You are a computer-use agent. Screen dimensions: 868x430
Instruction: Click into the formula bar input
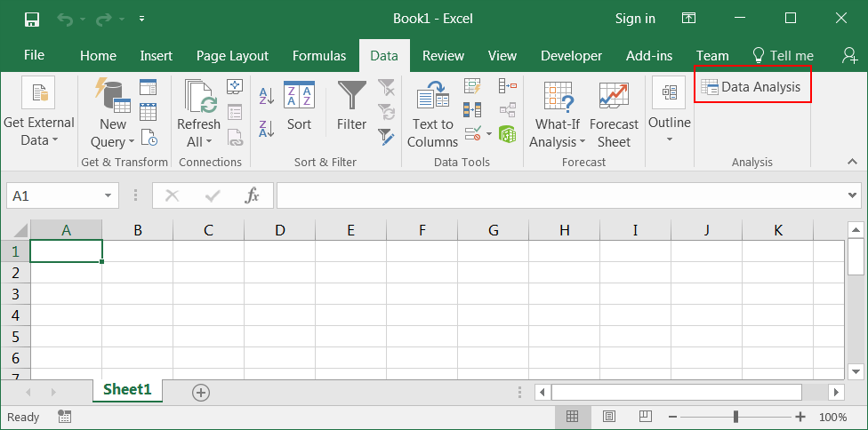[560, 195]
